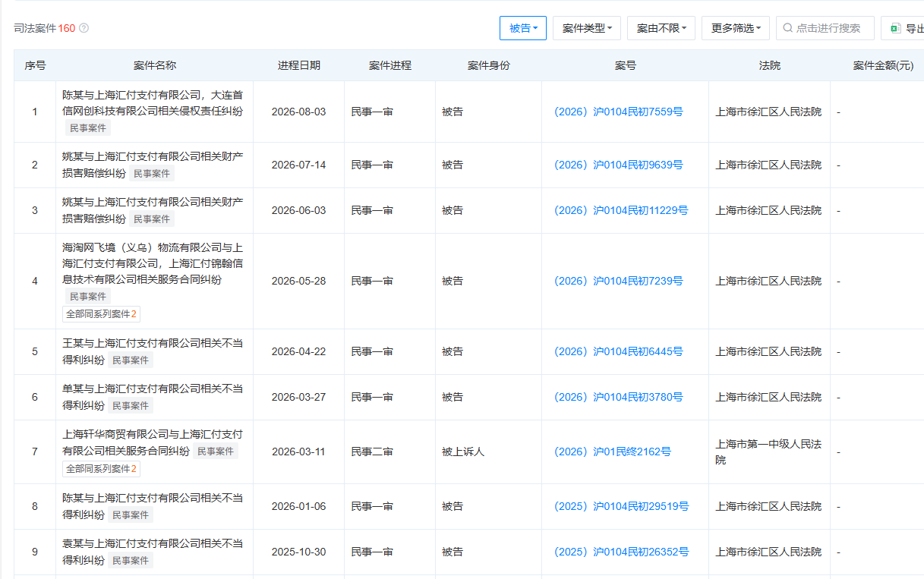Open case (2026)沪0104民初7559号

tap(618, 112)
